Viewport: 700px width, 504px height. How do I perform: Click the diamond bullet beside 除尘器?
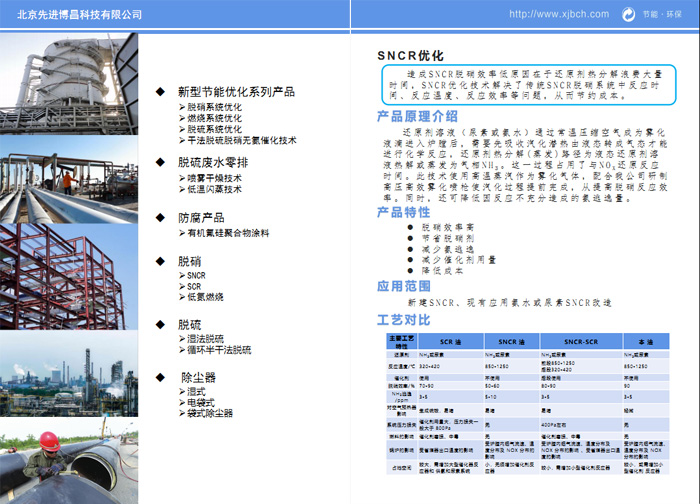159,377
